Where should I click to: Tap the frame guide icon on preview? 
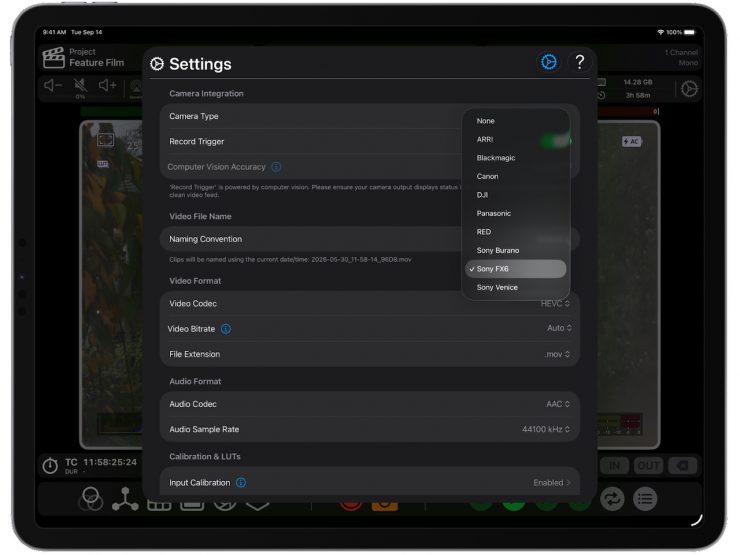(105, 139)
